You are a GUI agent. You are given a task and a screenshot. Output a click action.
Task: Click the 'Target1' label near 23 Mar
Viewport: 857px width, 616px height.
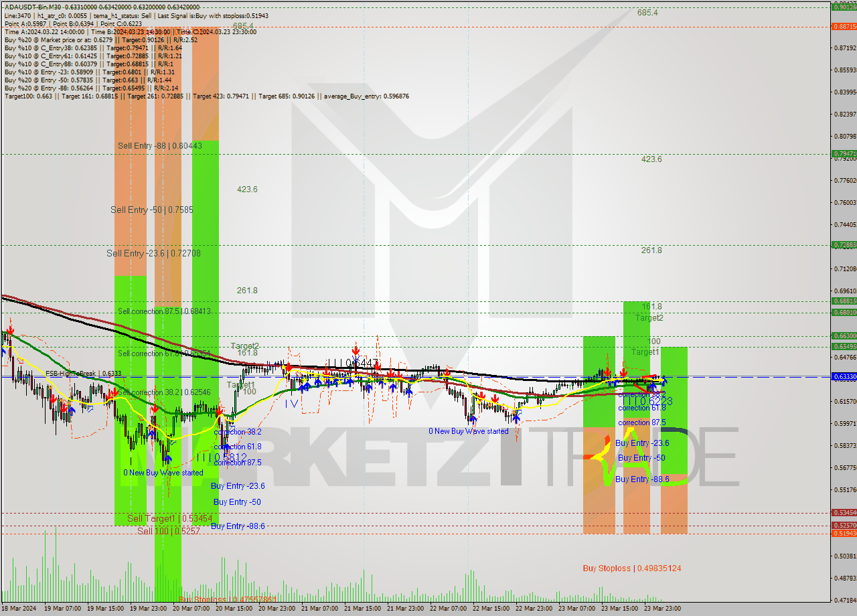[645, 352]
